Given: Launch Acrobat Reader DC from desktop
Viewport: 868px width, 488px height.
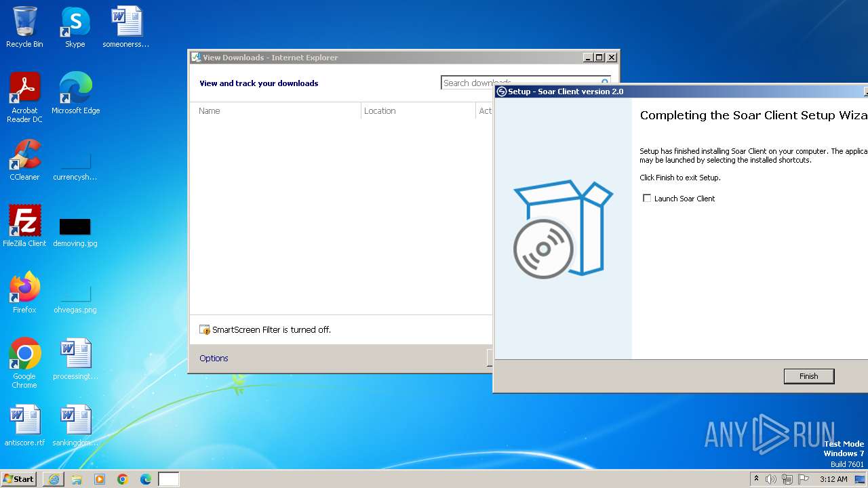Looking at the screenshot, I should (x=24, y=97).
